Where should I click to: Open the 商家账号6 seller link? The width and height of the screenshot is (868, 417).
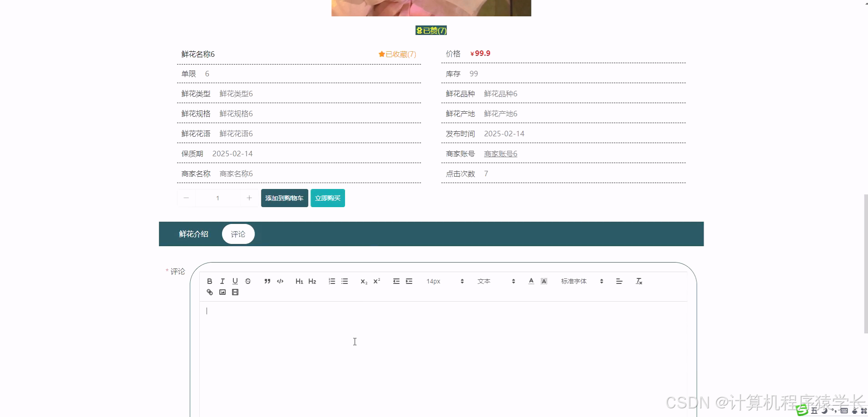(500, 154)
